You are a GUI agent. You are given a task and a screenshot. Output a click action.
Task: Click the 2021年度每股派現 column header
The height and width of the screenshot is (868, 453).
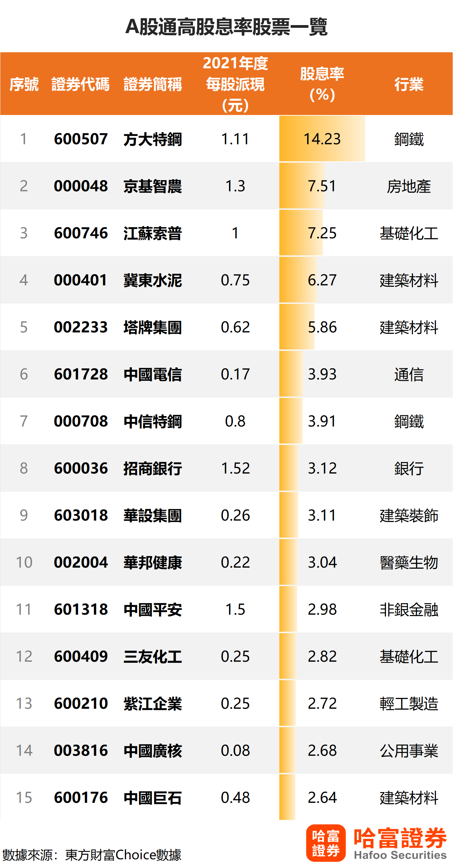(x=235, y=84)
